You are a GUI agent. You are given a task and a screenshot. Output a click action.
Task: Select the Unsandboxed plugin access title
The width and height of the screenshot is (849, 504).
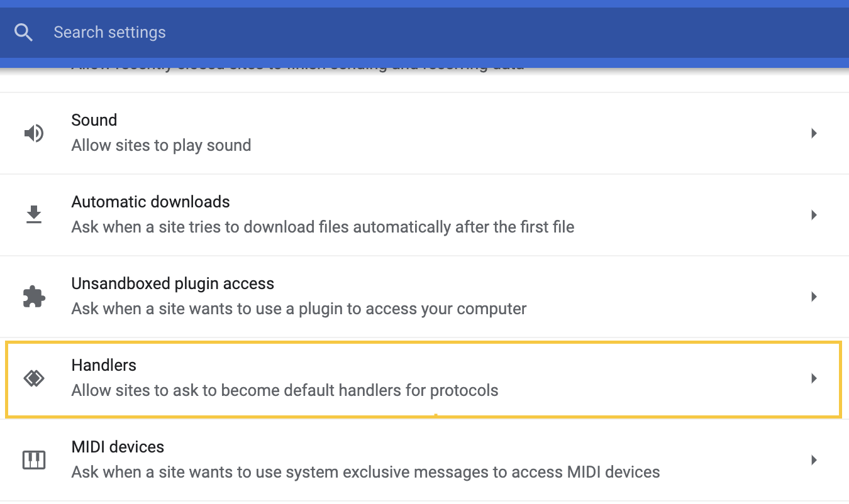tap(173, 283)
